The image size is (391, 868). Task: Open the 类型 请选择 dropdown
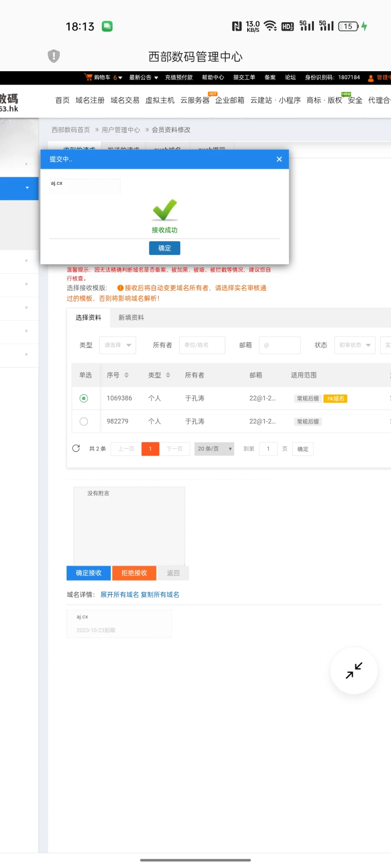pyautogui.click(x=117, y=345)
